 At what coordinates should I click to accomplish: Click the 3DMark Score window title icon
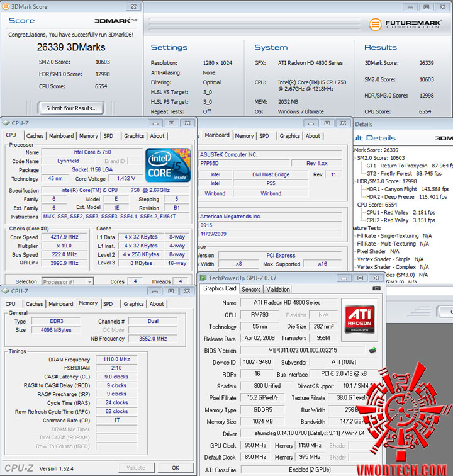tap(6, 6)
